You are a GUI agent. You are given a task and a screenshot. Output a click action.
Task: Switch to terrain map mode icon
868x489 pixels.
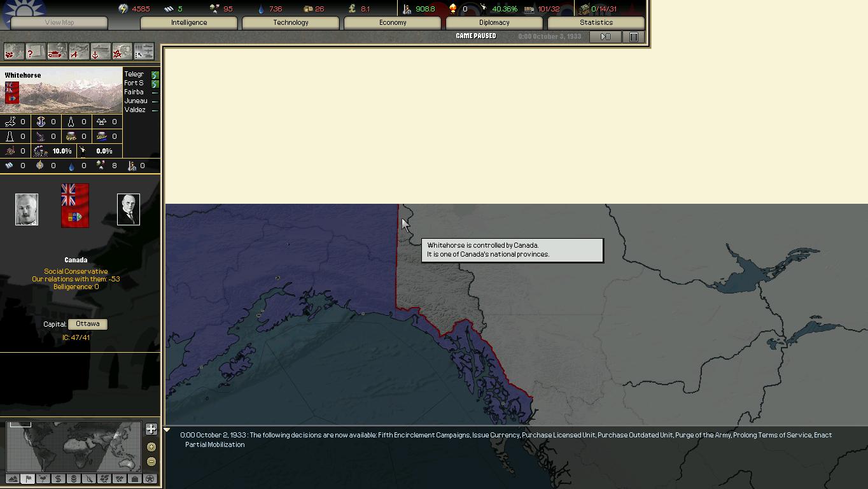click(x=12, y=479)
